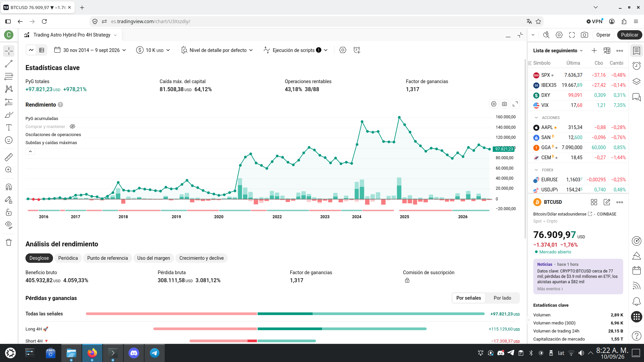Select the text annotation tool

(9, 127)
